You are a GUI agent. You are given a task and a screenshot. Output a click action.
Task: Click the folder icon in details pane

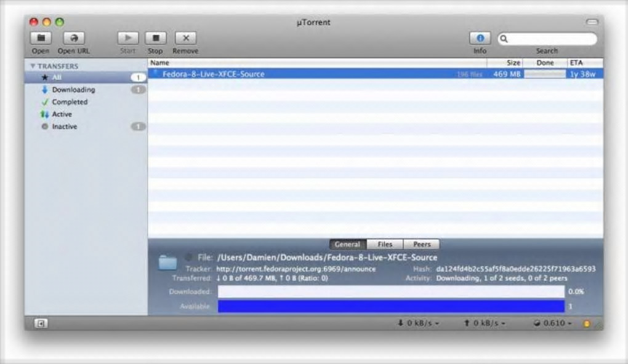167,263
